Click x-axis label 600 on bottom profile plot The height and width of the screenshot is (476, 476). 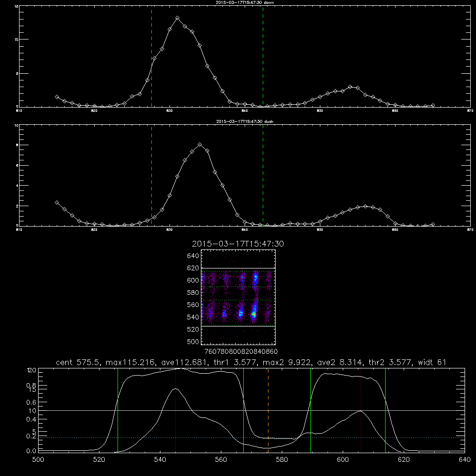coord(343,460)
